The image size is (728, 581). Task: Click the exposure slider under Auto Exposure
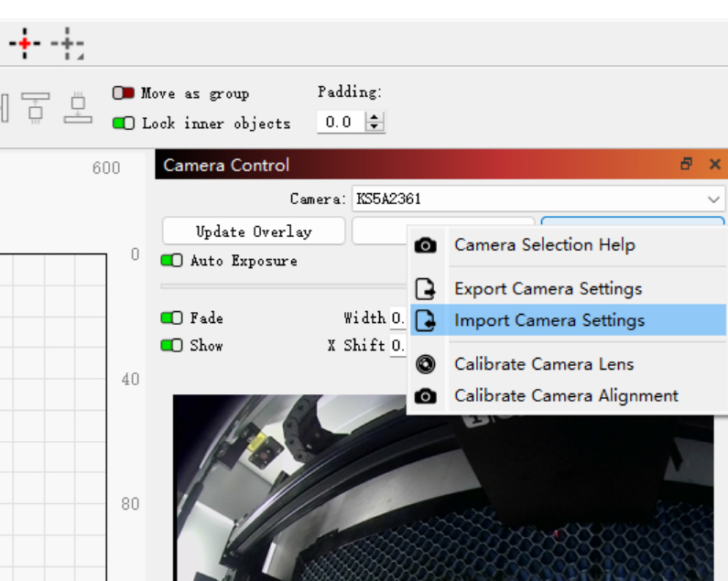(x=283, y=286)
